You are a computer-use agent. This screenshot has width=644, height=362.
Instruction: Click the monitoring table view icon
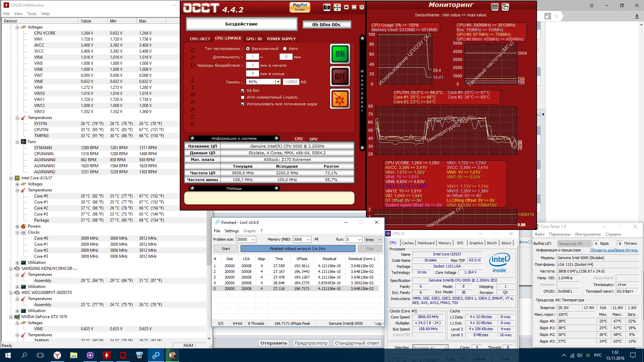pos(495,7)
